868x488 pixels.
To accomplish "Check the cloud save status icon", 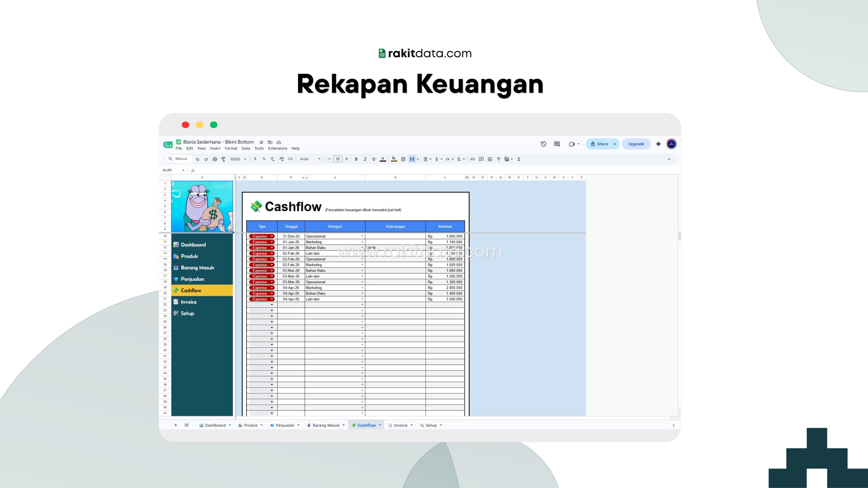I will (279, 142).
